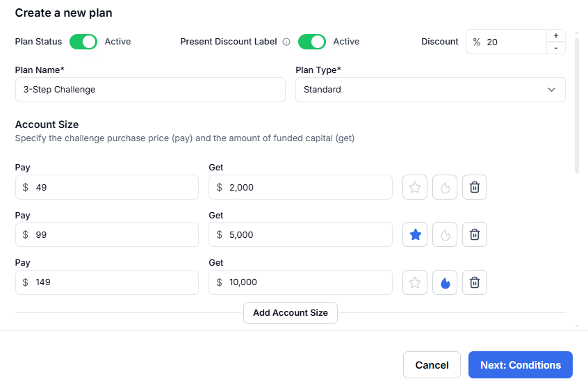Star the $149 account size row
Screen dimensions: 588x386
[x=415, y=282]
